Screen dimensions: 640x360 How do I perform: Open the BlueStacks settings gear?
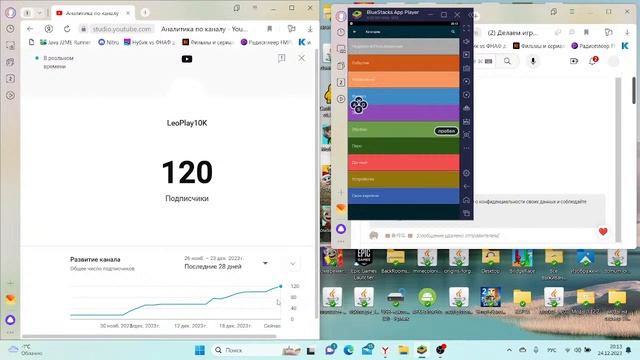click(x=467, y=173)
